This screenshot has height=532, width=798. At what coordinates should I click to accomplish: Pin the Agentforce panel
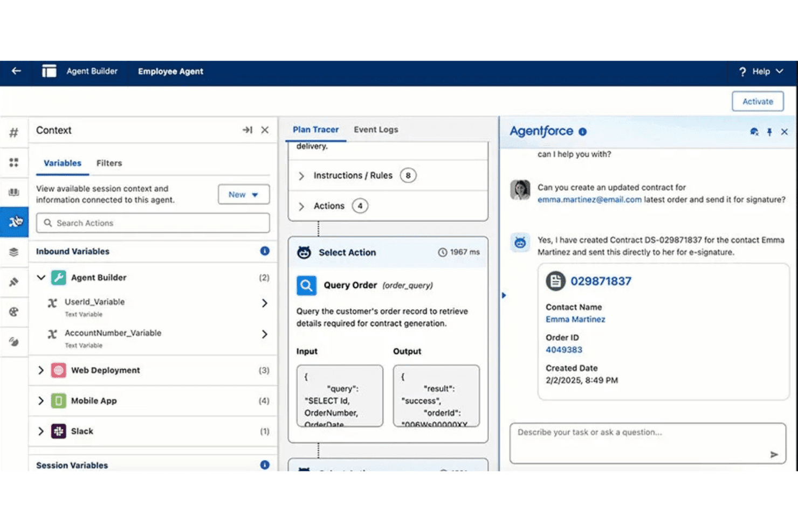click(x=769, y=132)
